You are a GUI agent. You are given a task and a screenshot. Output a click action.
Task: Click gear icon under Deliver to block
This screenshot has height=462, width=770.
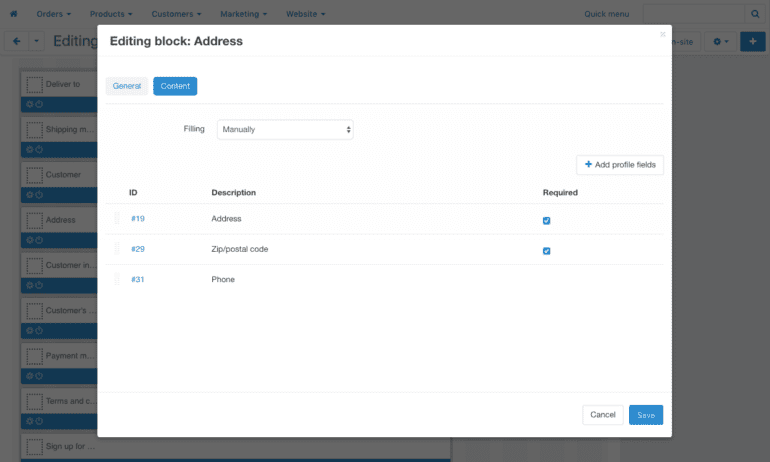click(30, 104)
